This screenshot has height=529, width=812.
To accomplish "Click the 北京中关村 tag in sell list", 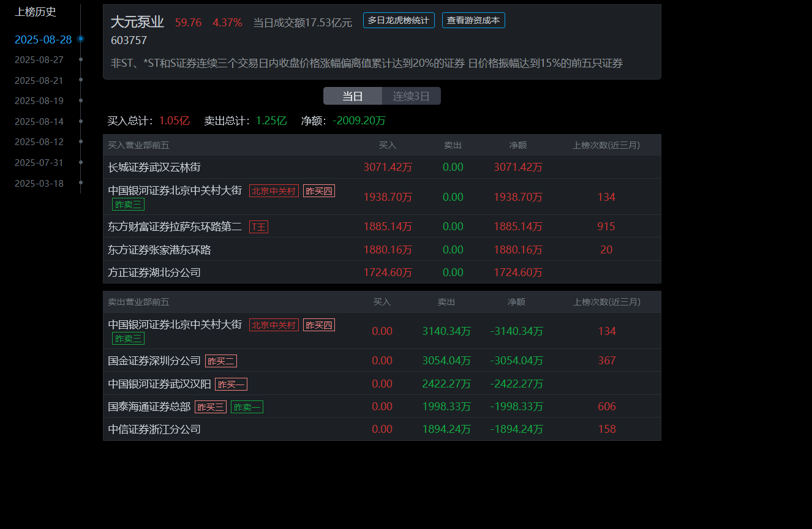I will [x=274, y=325].
